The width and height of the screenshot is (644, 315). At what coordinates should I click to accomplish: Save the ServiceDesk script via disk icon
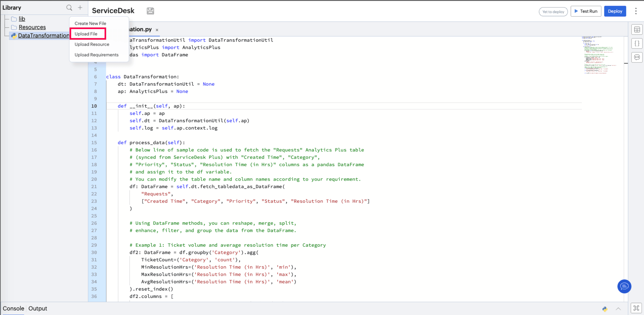[x=150, y=11]
